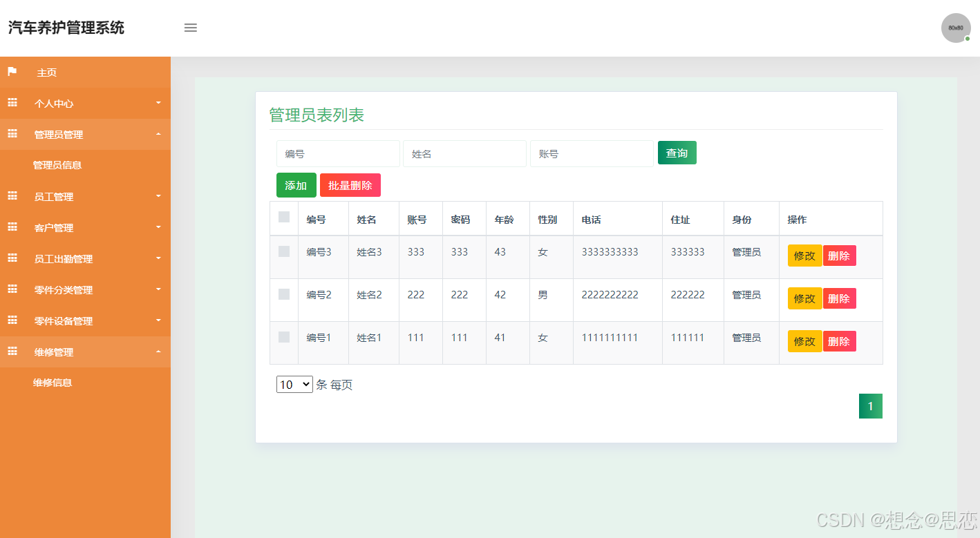Collapse 维修管理 using its up arrow
The height and width of the screenshot is (538, 980).
(x=158, y=352)
